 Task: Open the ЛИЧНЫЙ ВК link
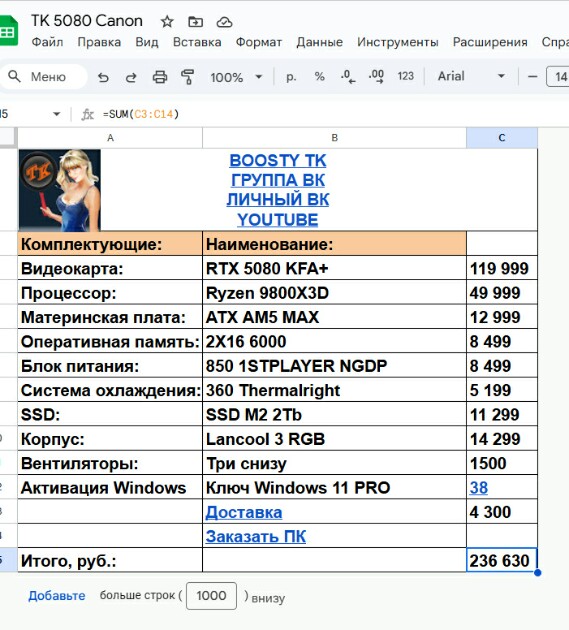(x=278, y=200)
